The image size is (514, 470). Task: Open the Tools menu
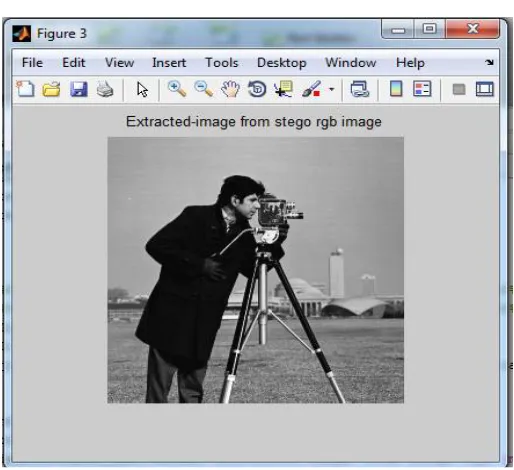click(x=222, y=63)
